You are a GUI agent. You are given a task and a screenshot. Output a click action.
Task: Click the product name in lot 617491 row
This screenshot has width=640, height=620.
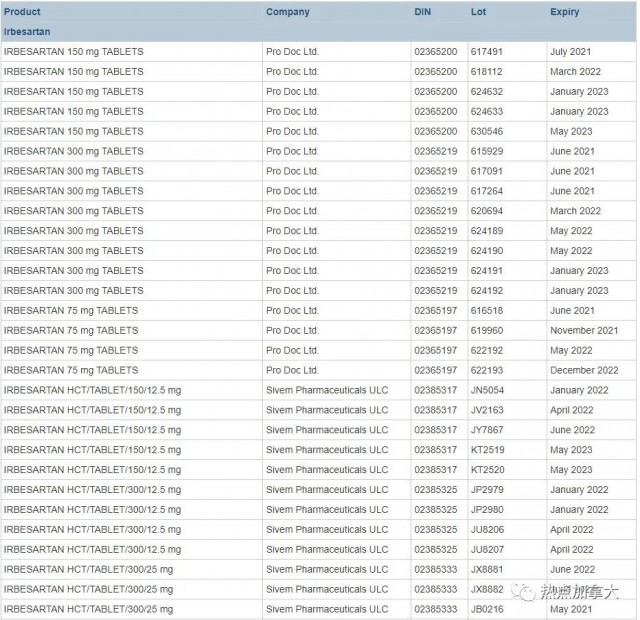[73, 52]
